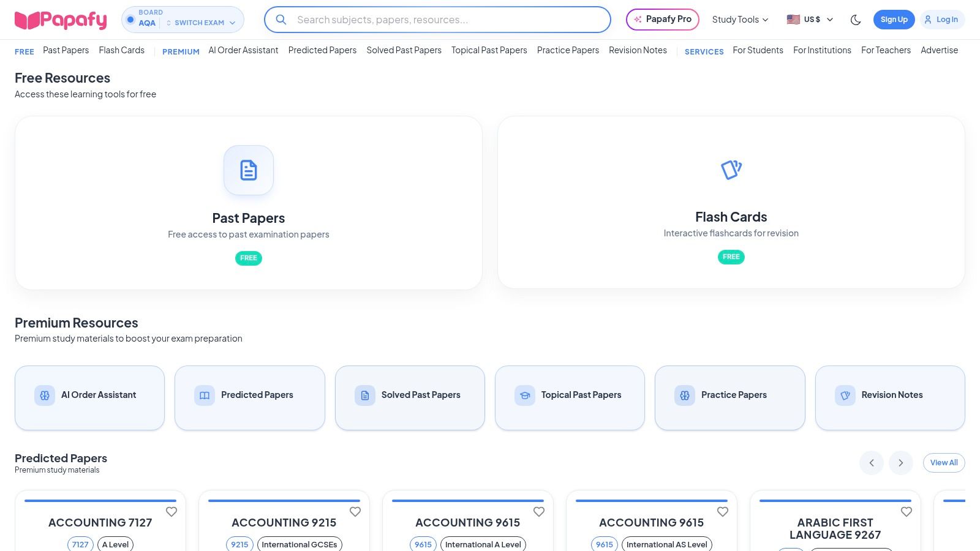Click the search magnifier icon
Image resolution: width=980 pixels, height=551 pixels.
[281, 20]
